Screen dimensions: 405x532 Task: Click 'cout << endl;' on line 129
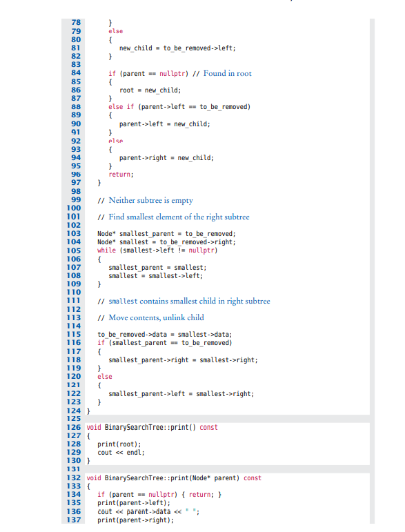121,453
